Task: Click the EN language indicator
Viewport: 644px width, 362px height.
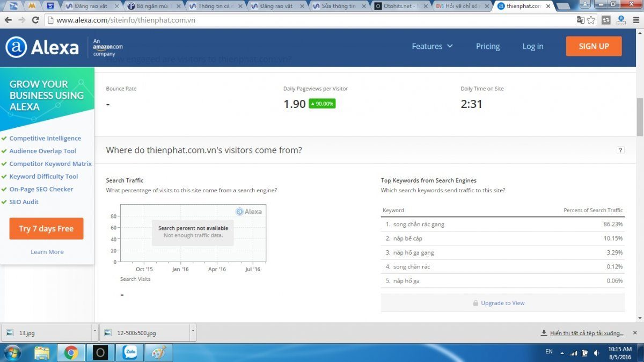Action: click(548, 351)
